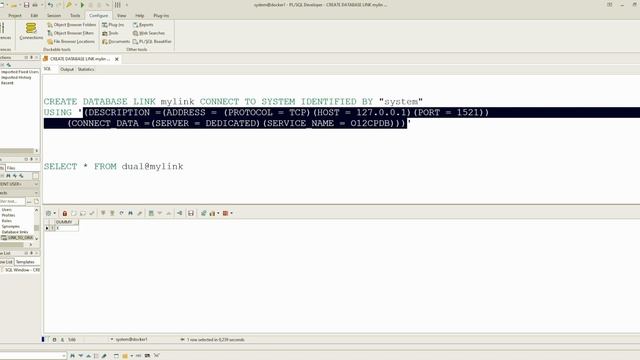Click the clear record eraser icon in result toolbar
This screenshot has width=640, height=360.
point(140,213)
